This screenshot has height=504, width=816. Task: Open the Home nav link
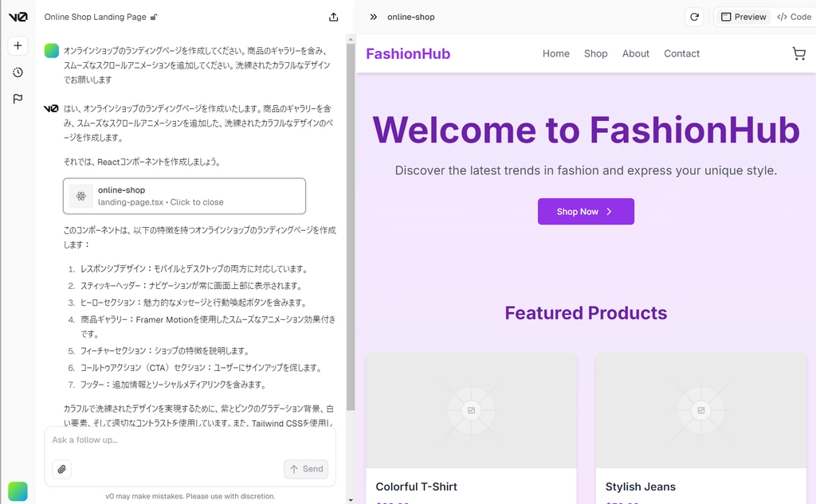click(555, 53)
